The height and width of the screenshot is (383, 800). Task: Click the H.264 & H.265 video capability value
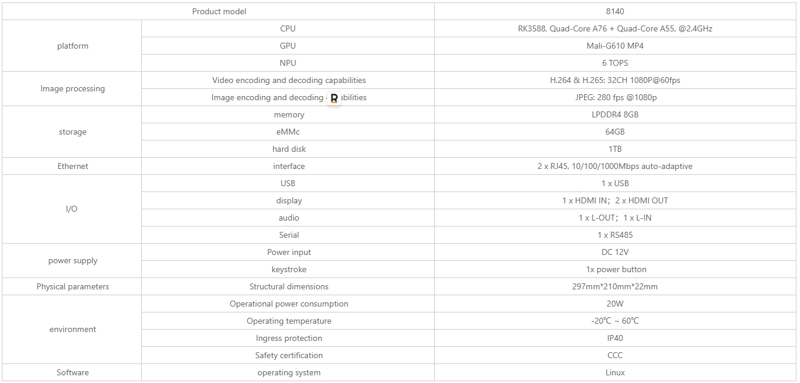point(615,80)
